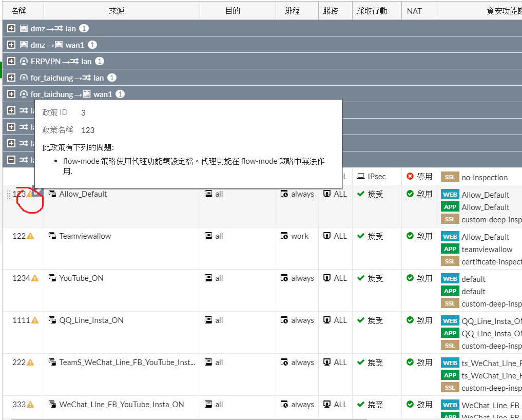
Task: Click the always schedule in policy 123 row
Action: coord(303,194)
